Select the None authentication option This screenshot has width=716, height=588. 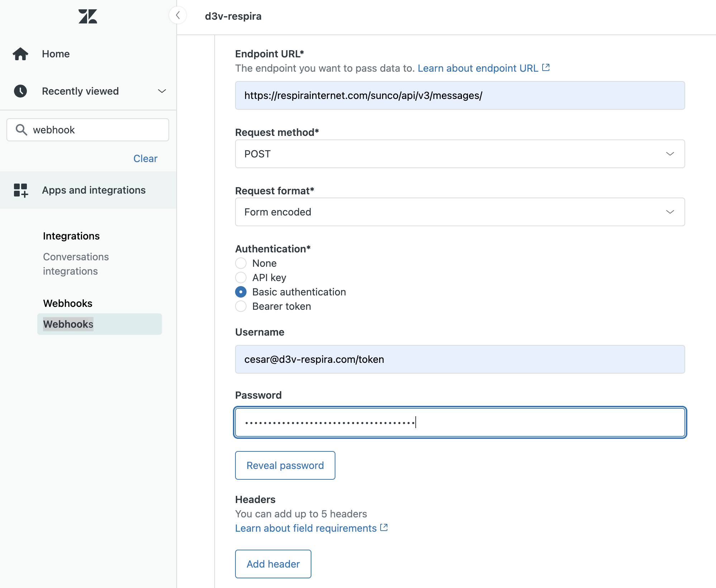241,263
